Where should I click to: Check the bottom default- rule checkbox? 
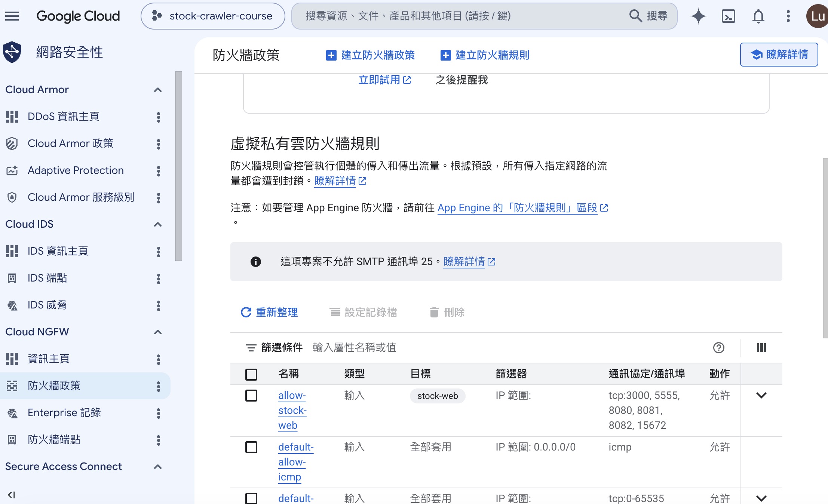pos(251,498)
